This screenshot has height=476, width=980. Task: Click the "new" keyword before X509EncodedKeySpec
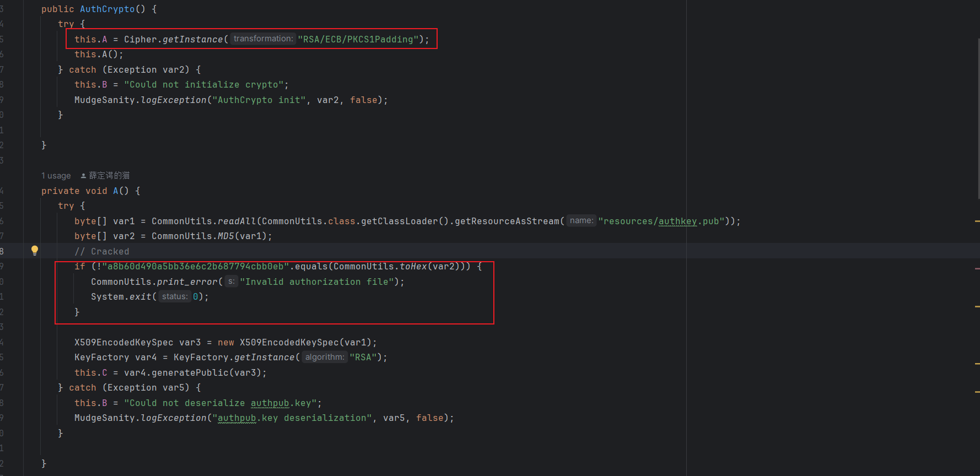[226, 343]
